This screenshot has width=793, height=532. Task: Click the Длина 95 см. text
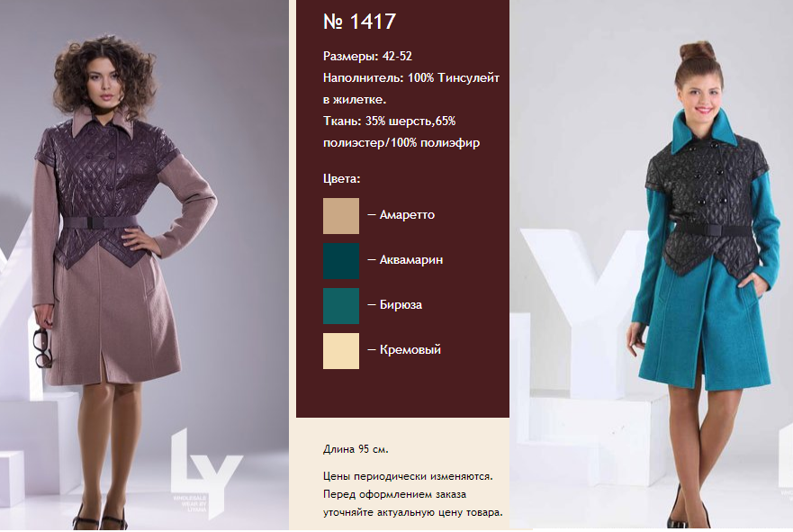point(356,449)
